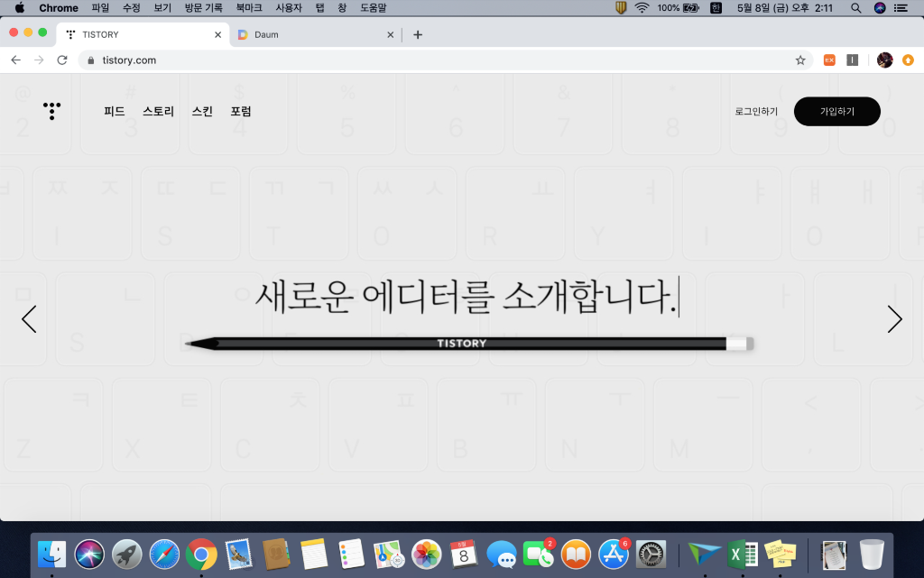Open Maps from the Dock

(x=389, y=555)
